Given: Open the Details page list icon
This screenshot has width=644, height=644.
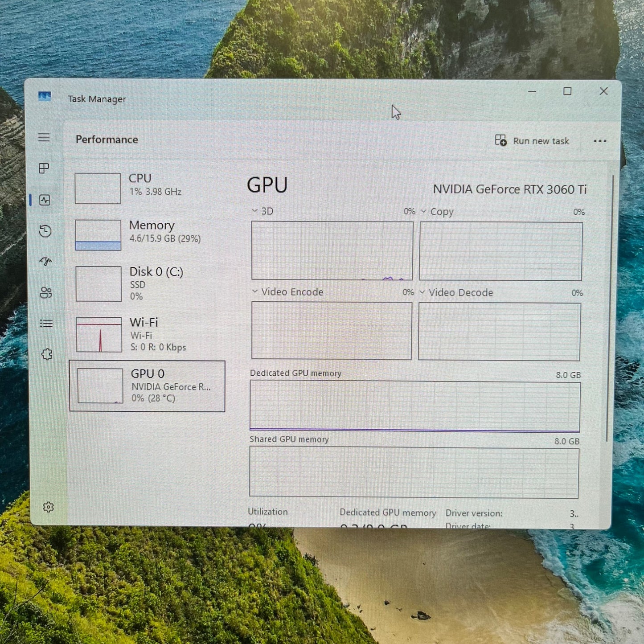Looking at the screenshot, I should (46, 323).
